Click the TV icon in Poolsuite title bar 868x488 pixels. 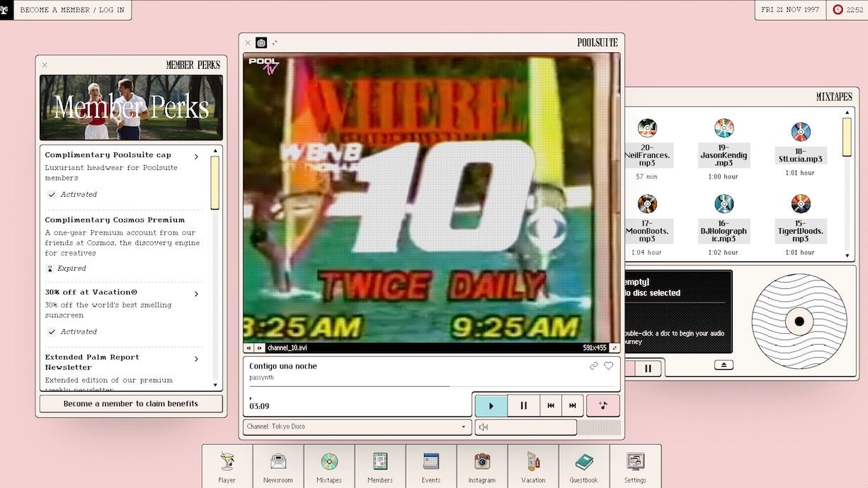pyautogui.click(x=261, y=42)
